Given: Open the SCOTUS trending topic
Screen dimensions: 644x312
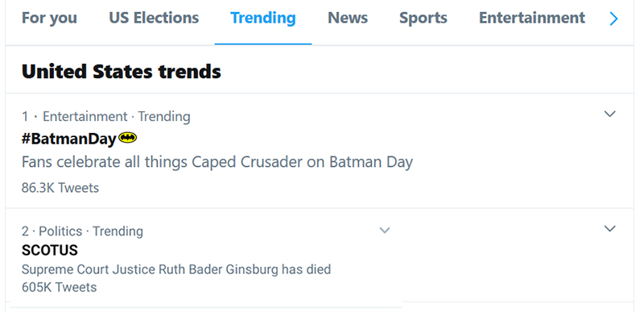Looking at the screenshot, I should click(50, 250).
